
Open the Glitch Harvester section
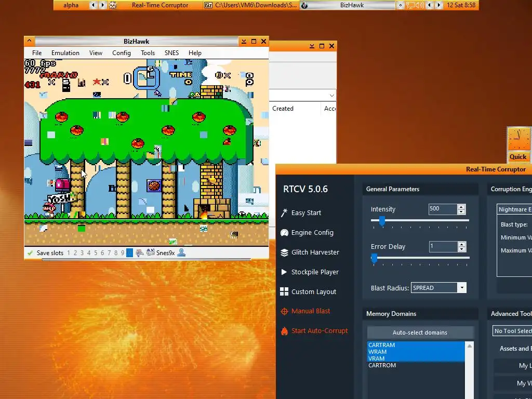[310, 252]
